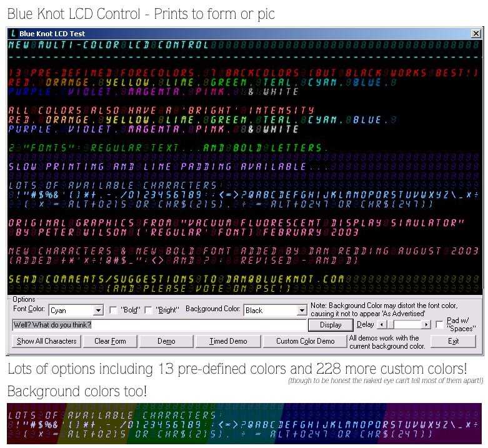488x448 pixels.
Task: Launch the Custom Color Demo
Action: coord(306,341)
